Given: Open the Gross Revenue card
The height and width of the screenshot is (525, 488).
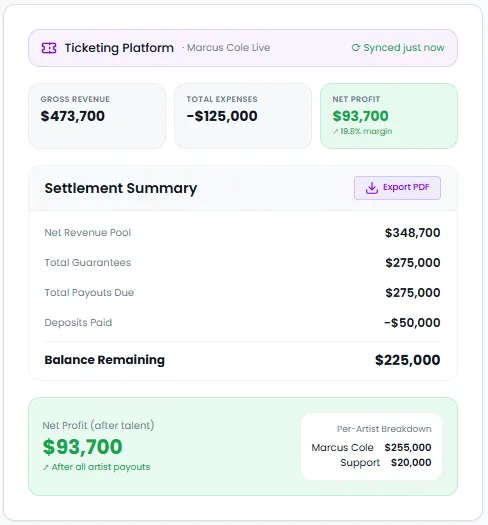Looking at the screenshot, I should (97, 116).
